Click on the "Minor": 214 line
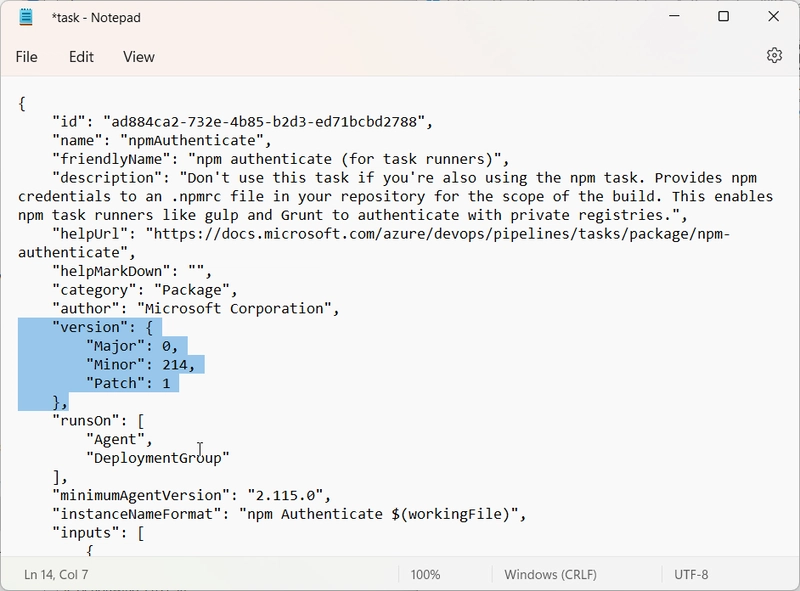 [x=141, y=364]
